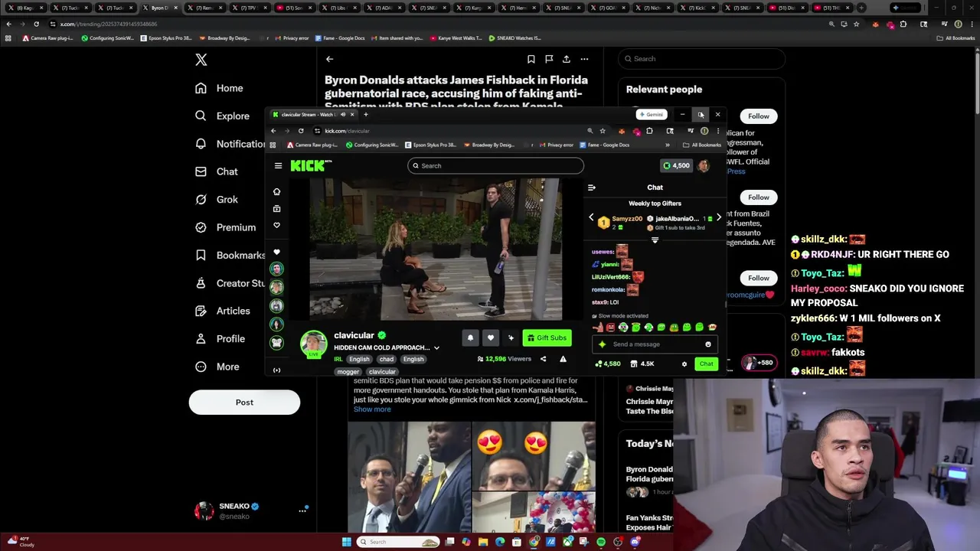980x551 pixels.
Task: Show previous weekly top gifters
Action: pos(591,217)
